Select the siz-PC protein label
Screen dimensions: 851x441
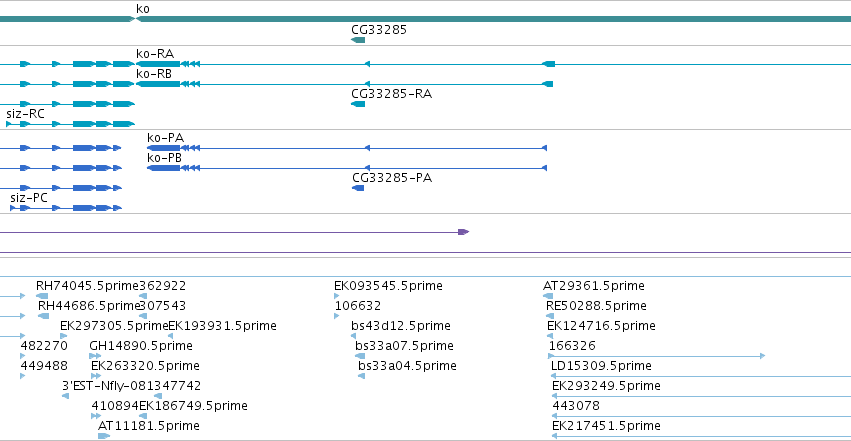coord(29,197)
